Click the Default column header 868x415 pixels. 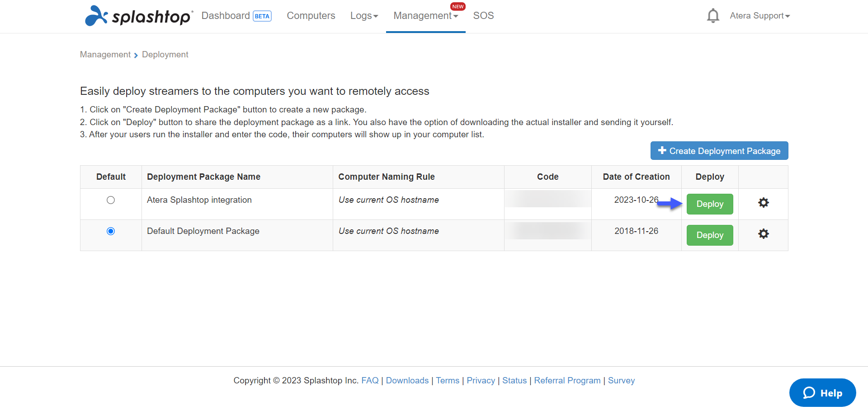[111, 177]
